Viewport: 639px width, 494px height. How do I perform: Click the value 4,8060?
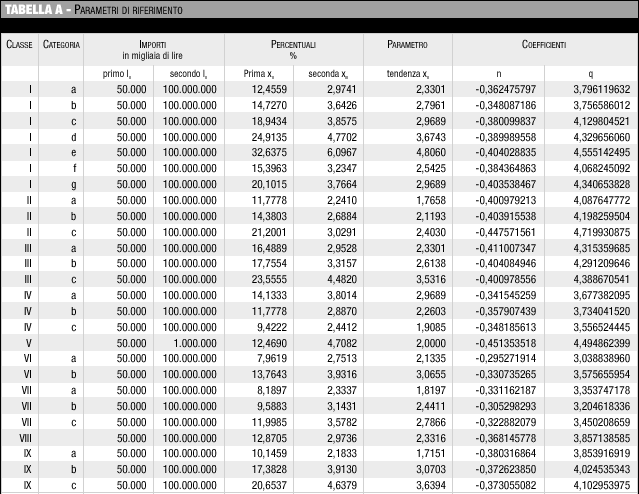(431, 152)
